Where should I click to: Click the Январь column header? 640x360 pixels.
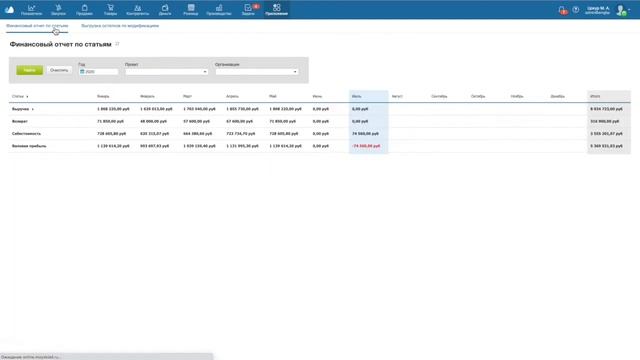click(x=103, y=96)
